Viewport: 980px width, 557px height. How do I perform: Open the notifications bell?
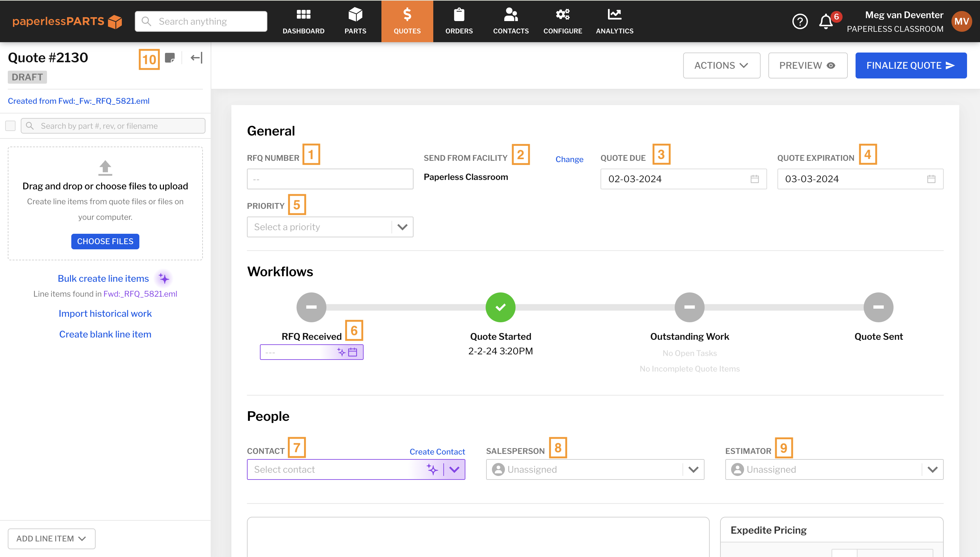[826, 21]
